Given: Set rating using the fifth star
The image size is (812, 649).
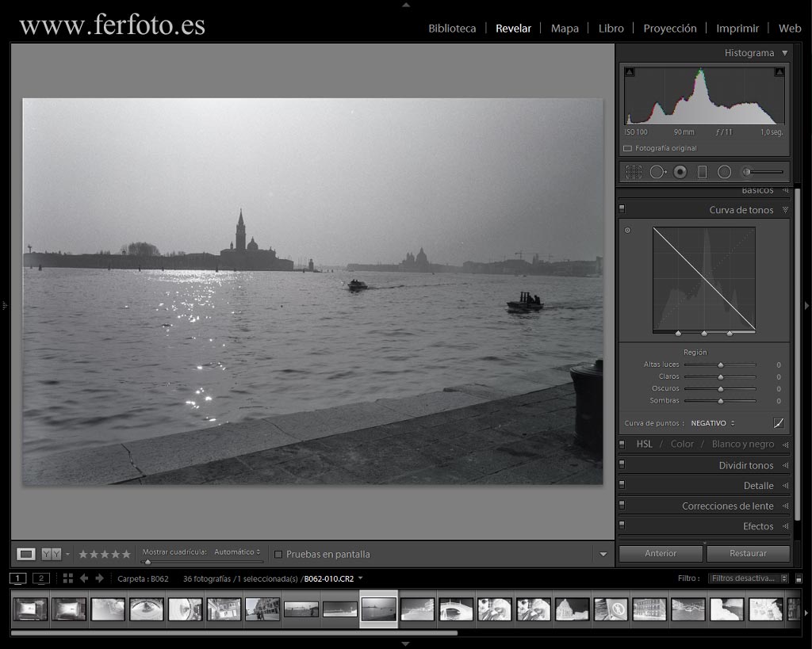Looking at the screenshot, I should pos(126,554).
